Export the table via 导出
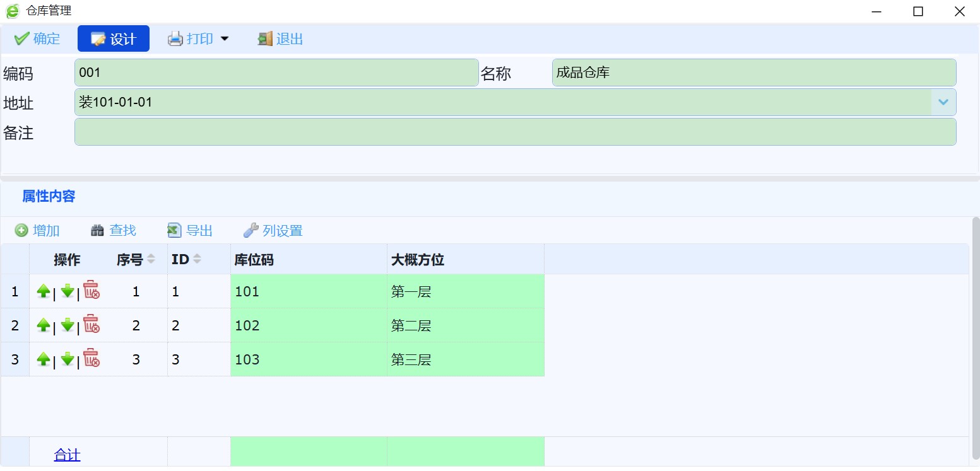 (190, 231)
